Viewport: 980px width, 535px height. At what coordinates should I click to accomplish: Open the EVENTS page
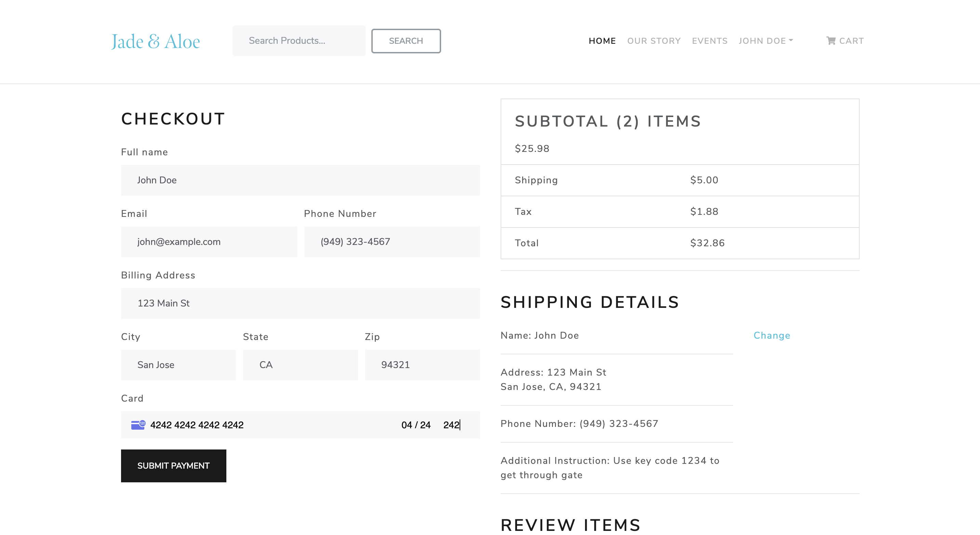point(710,41)
